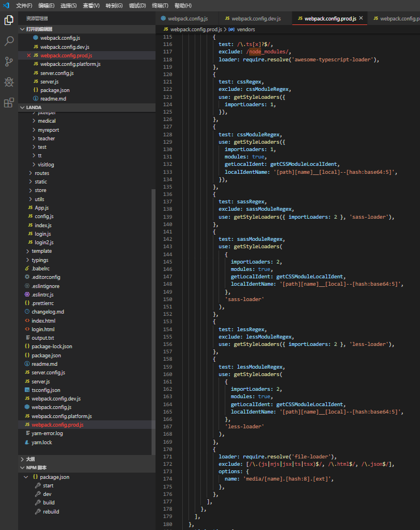Viewport: 420px width, 530px height.
Task: Collapse the 打开的编辑器 section
Action: (x=87, y=29)
